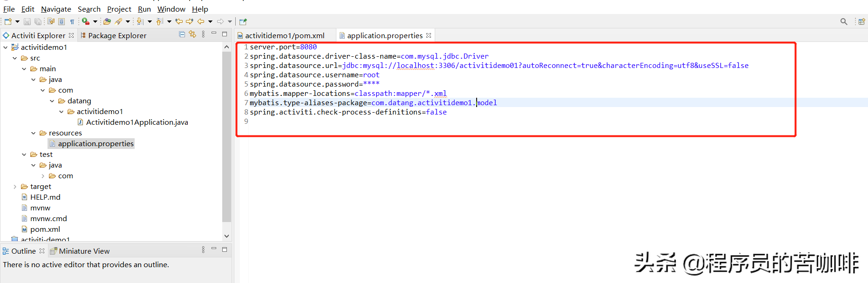Click the Open Perspective icon

tap(861, 21)
